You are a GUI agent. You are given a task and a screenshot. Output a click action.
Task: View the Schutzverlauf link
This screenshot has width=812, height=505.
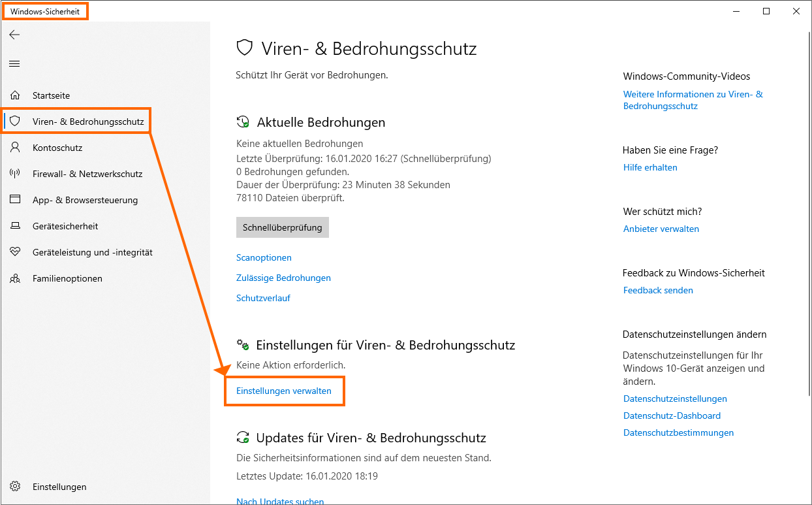point(263,299)
